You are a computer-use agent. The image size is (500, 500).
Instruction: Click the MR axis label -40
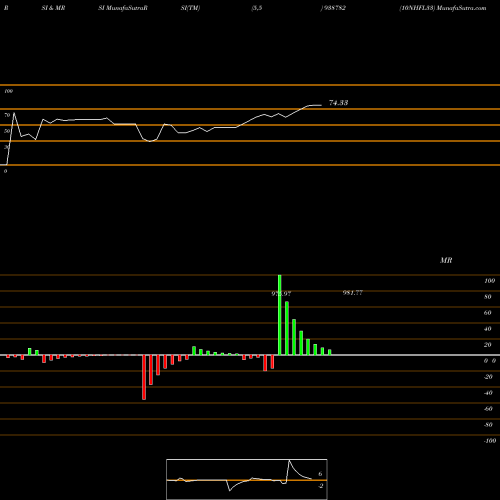(x=488, y=393)
